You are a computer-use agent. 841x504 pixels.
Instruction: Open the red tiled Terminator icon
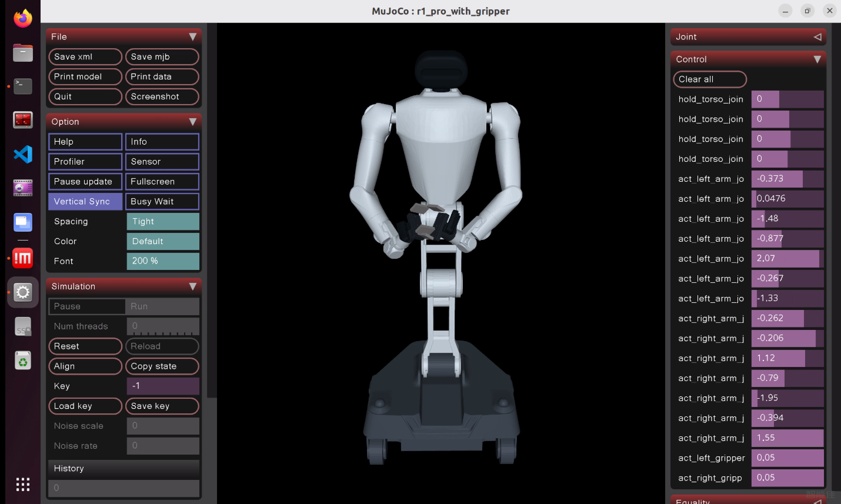coord(23,120)
